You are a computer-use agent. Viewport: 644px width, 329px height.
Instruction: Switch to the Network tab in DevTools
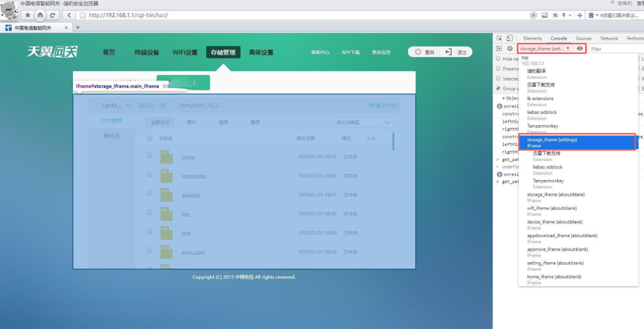[x=609, y=38]
